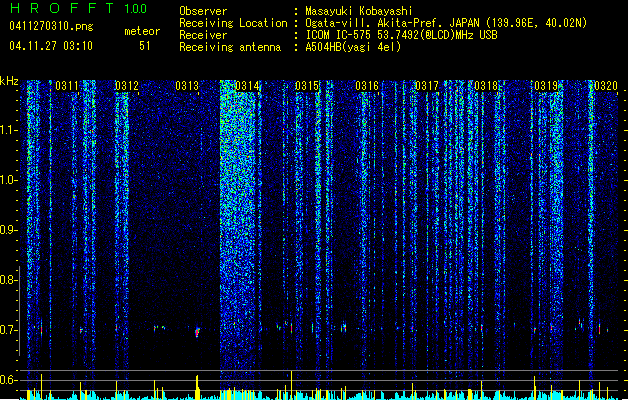Click date stamp 04.11.27 03:10
The image size is (629, 400).
tap(51, 46)
